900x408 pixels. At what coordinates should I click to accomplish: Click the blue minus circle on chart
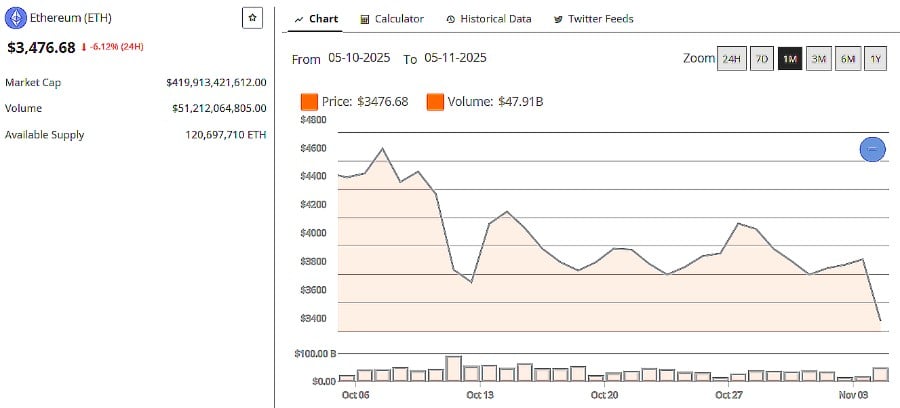(872, 149)
